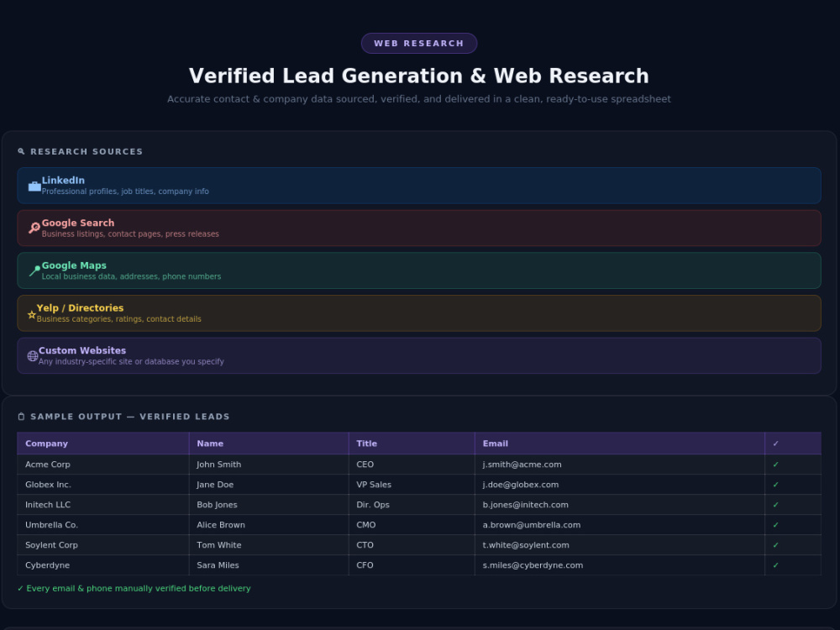The width and height of the screenshot is (840, 630).
Task: Click the Company column header
Action: (x=102, y=444)
